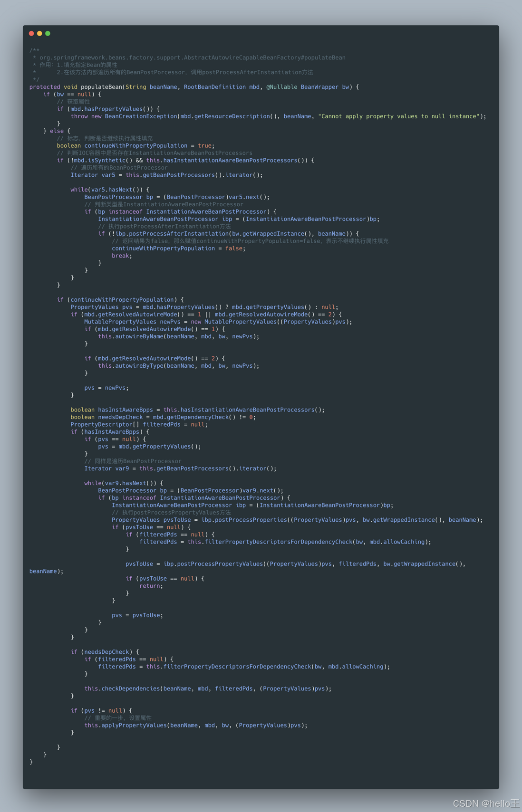The width and height of the screenshot is (522, 812).
Task: Click the line 'if (mbd.getResolvedAutowireMode() == 2) {'
Action: 155,358
